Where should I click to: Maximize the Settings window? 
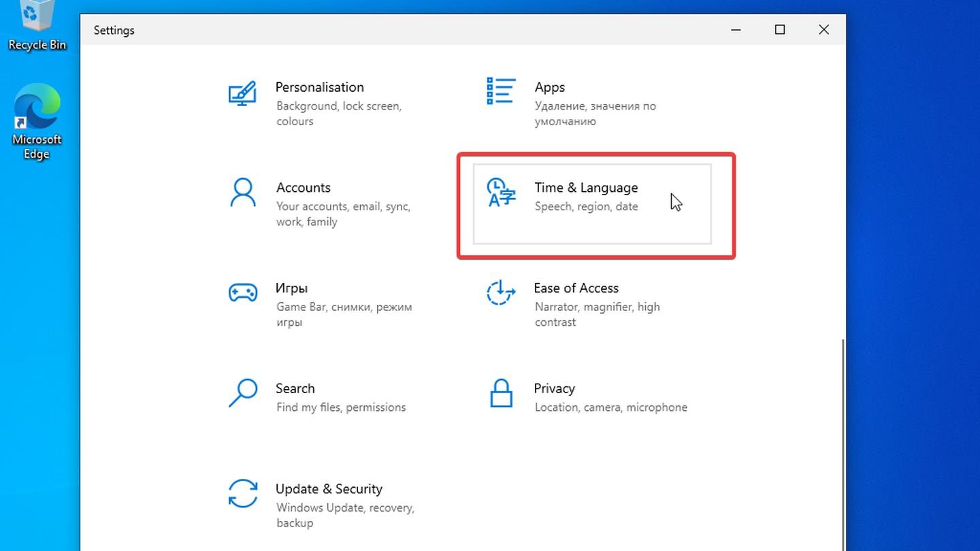[x=780, y=30]
